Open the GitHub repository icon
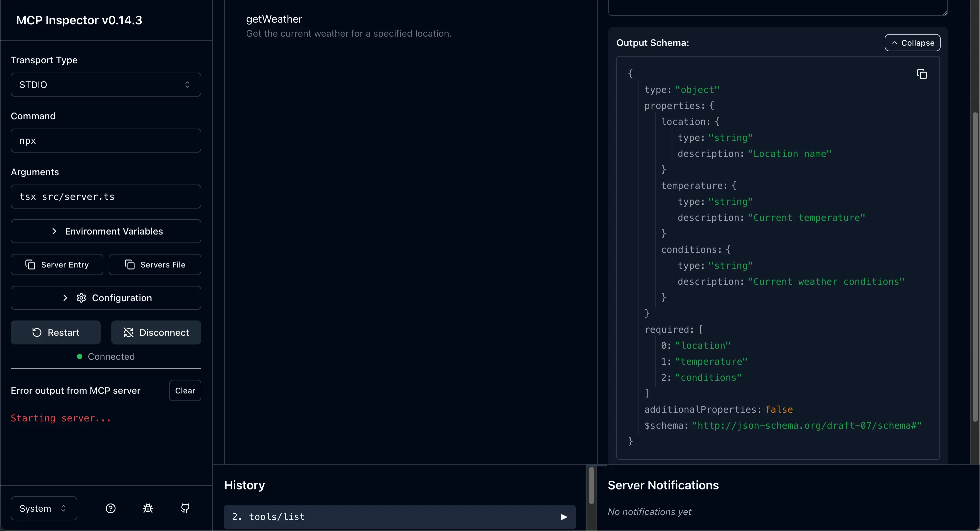Viewport: 980px width, 531px height. pos(185,508)
